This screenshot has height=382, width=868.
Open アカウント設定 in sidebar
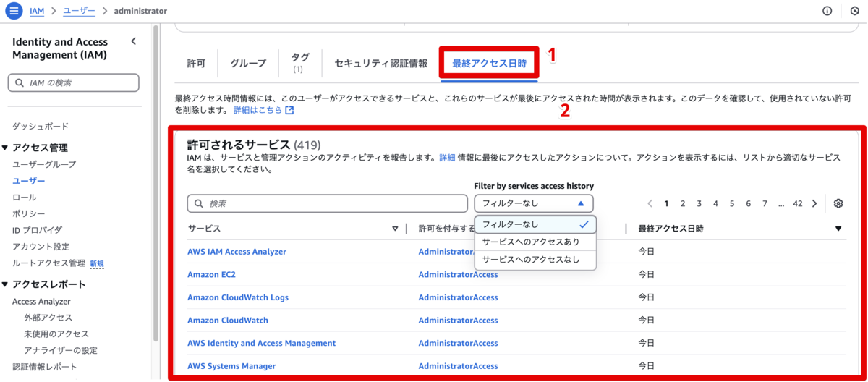(x=41, y=247)
